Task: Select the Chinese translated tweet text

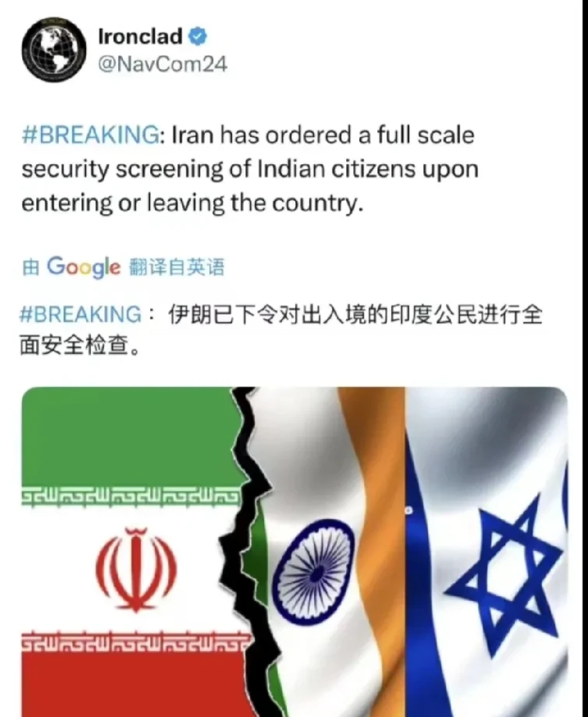Action: click(x=281, y=330)
